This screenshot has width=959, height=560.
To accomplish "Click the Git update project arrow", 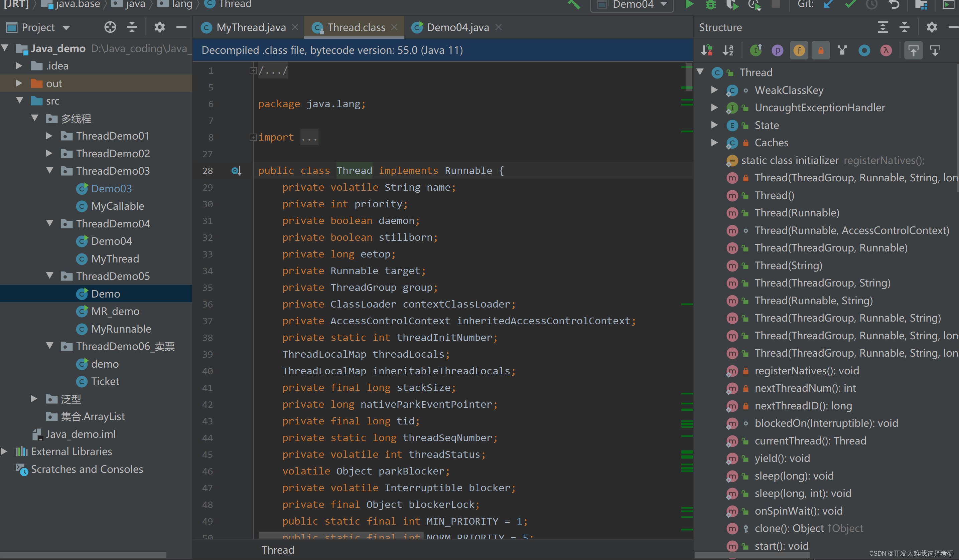I will pyautogui.click(x=828, y=5).
